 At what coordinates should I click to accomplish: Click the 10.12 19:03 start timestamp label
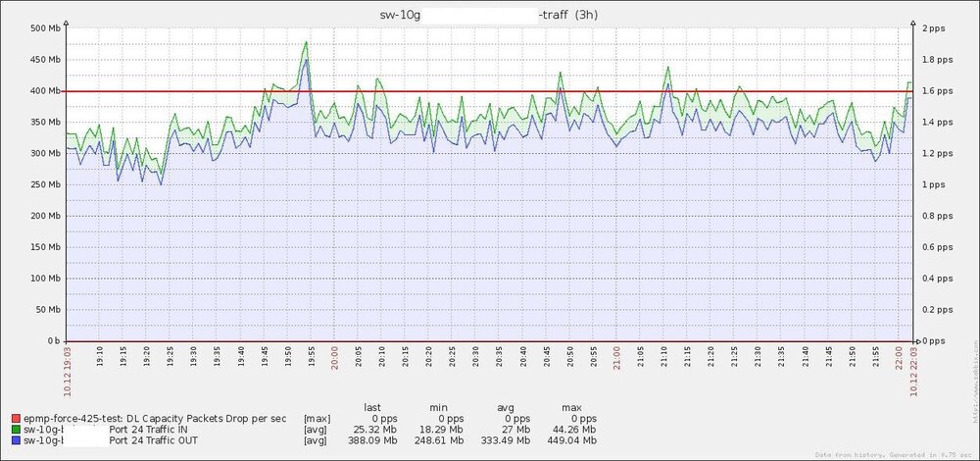click(67, 370)
